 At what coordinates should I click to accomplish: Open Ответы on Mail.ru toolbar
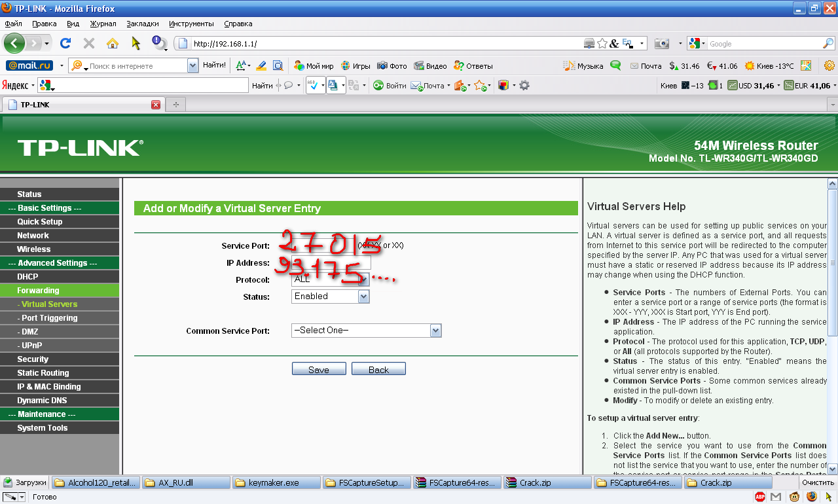(x=473, y=65)
